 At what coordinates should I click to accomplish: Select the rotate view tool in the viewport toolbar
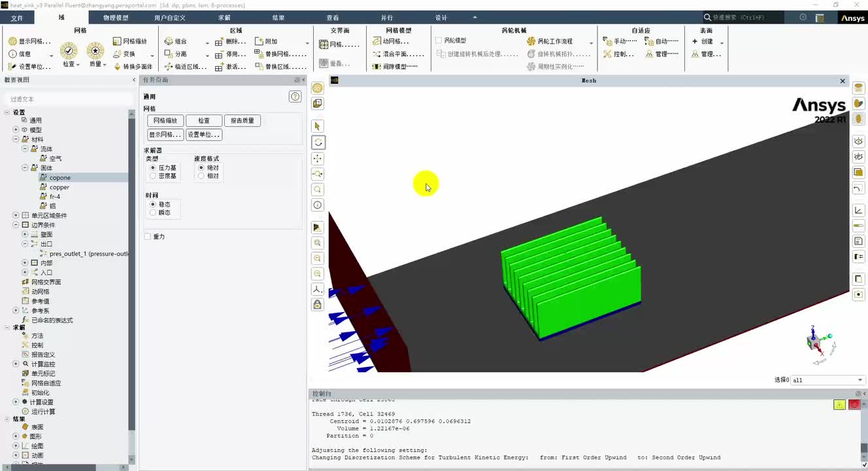pos(318,142)
